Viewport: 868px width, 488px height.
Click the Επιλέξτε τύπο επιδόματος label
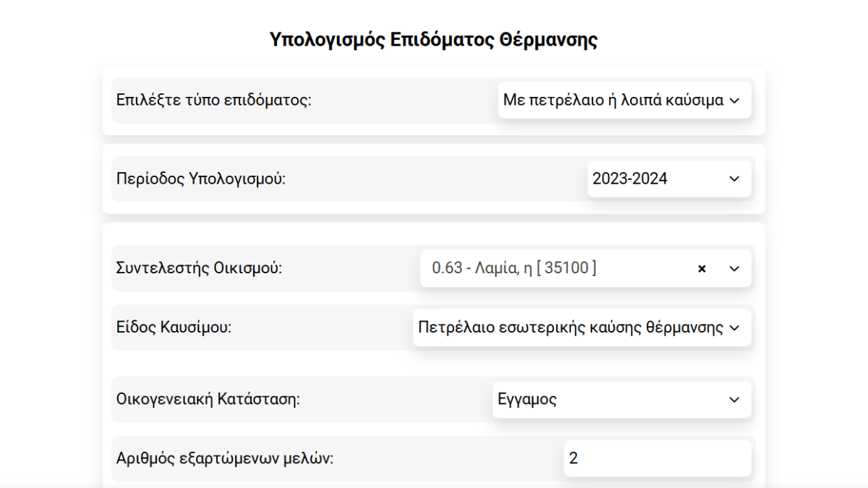point(213,100)
